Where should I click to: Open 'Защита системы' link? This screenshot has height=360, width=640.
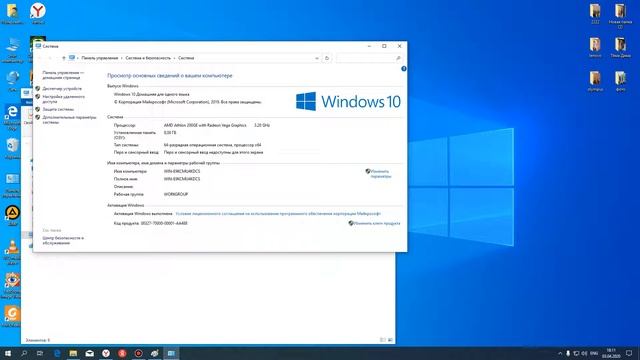[x=58, y=109]
